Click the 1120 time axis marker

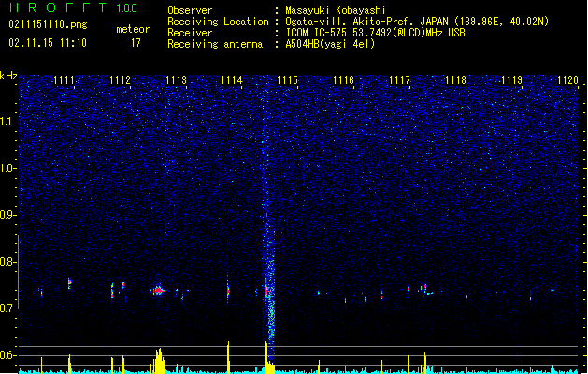coord(567,79)
